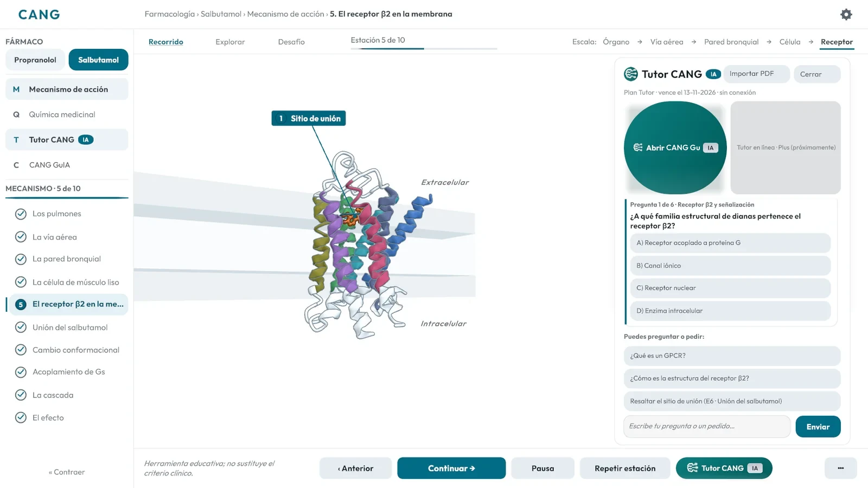This screenshot has height=488, width=868.
Task: Choose answer A) Receptor acoplado a proteína G
Action: point(730,243)
